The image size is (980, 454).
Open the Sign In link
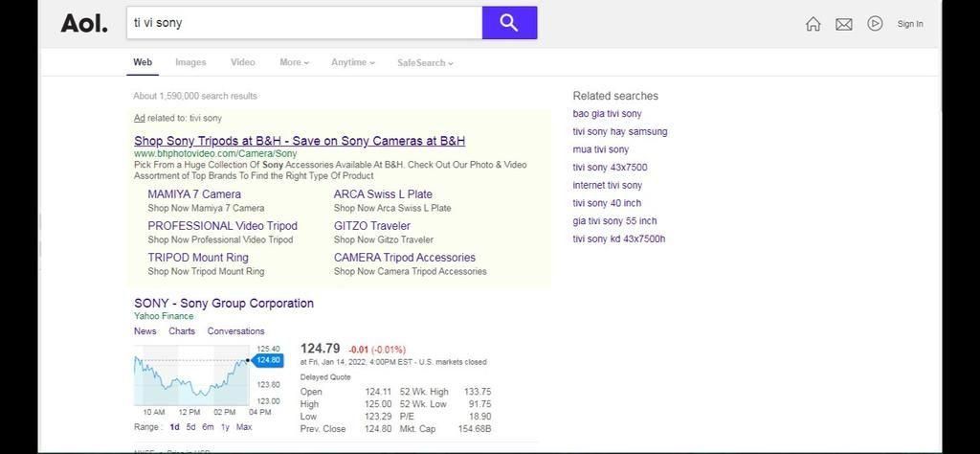[910, 24]
